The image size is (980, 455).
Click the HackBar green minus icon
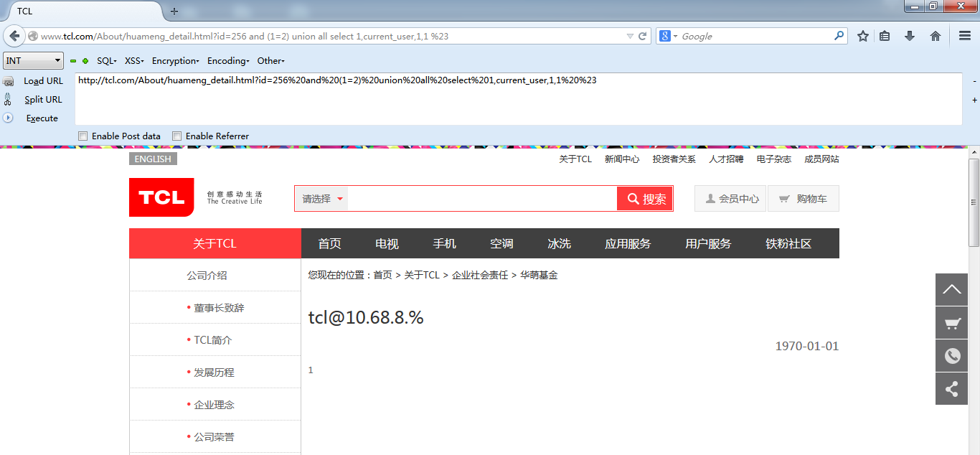coord(73,61)
